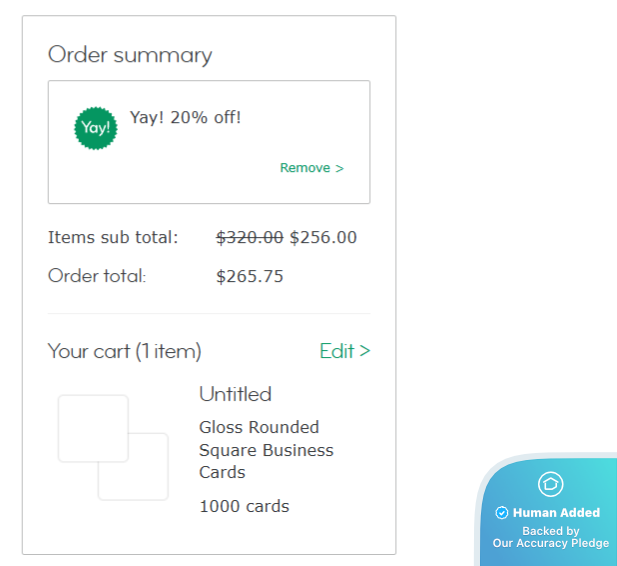Click the struck-through $320.00 price
Screen dimensions: 617x566
[x=249, y=237]
